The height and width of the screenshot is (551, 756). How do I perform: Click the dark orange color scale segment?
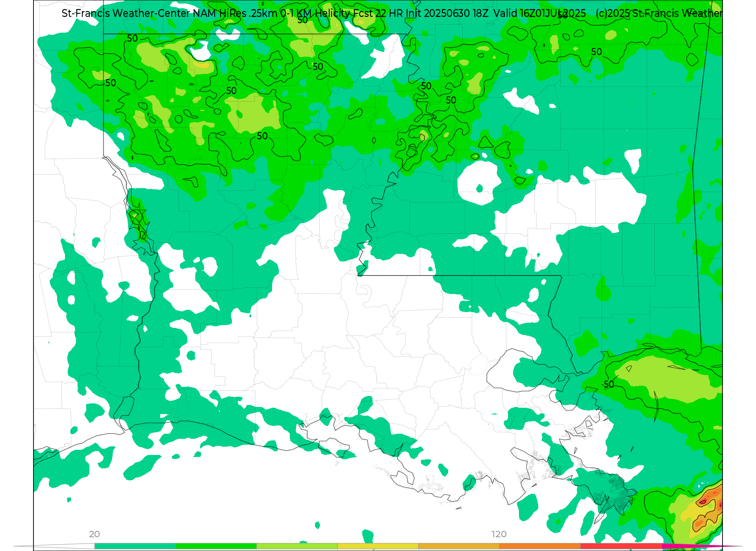(x=540, y=546)
